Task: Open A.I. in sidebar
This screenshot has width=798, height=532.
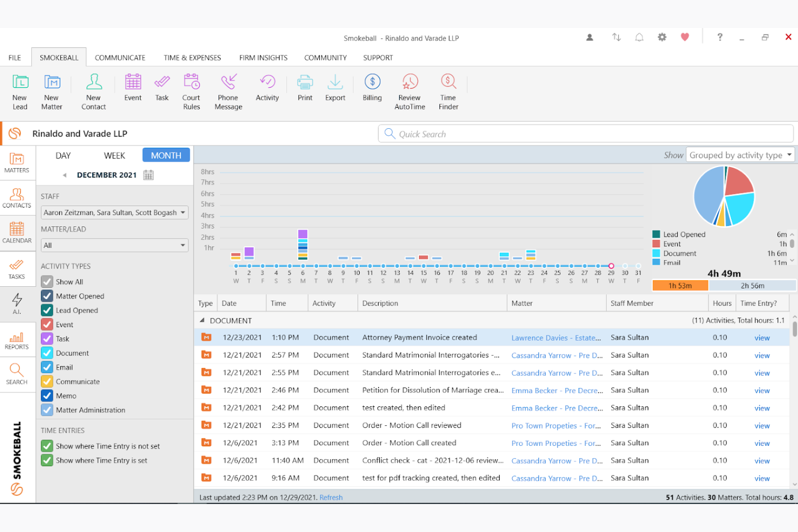Action: [17, 304]
